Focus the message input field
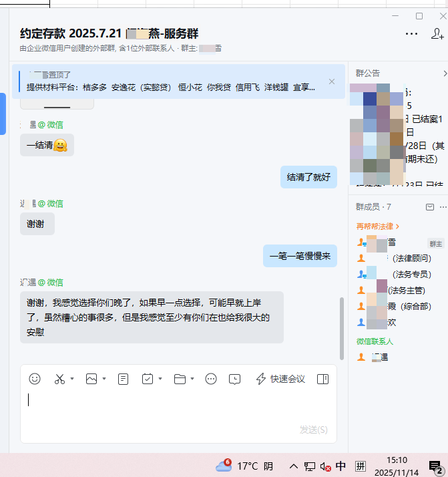 pyautogui.click(x=178, y=406)
